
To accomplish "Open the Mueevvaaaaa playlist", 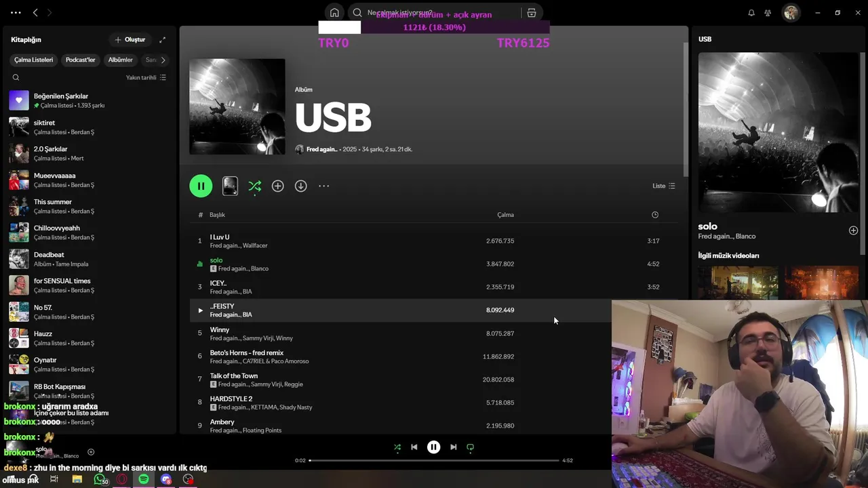I will [88, 180].
